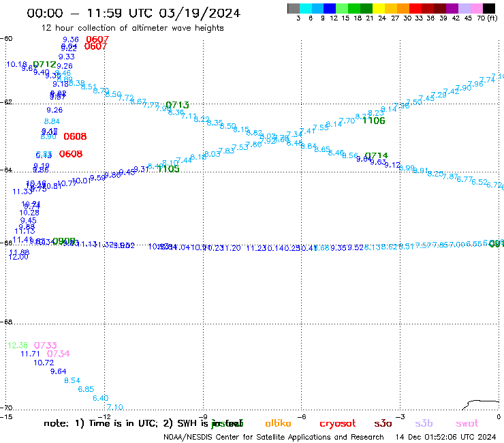Click the wave height value 6.77
This screenshot has width=504, height=443.
(464, 179)
